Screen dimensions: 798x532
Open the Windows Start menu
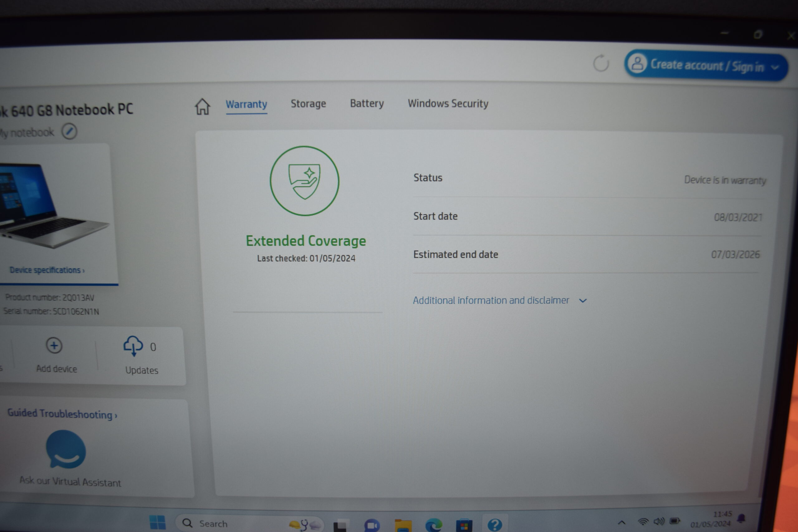coord(157,523)
